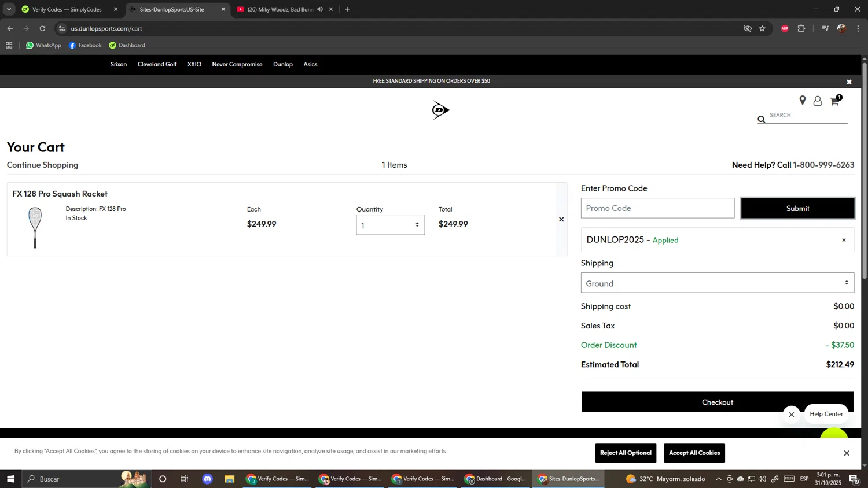Viewport: 868px width, 488px height.
Task: Click the search magnifier icon
Action: click(x=762, y=119)
